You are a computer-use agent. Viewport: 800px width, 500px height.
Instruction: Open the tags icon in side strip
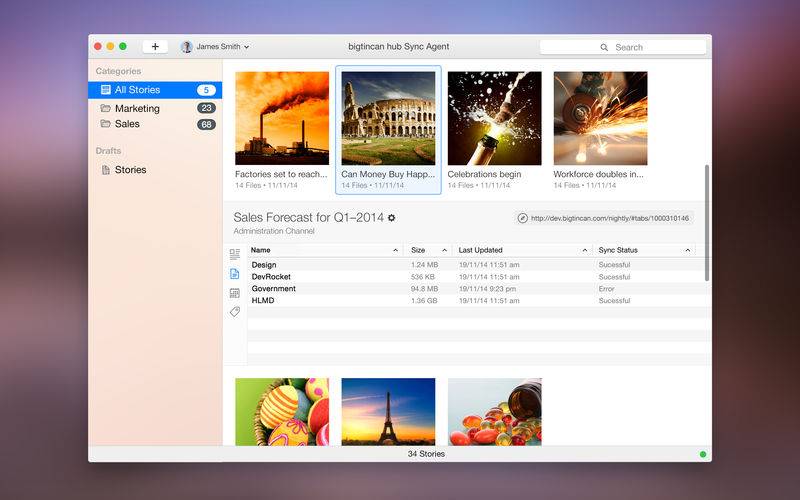tap(235, 312)
